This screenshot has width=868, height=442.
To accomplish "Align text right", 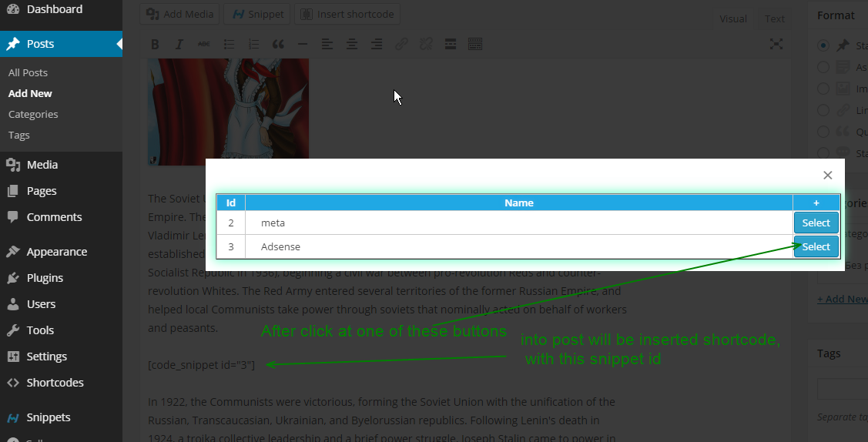I will [x=377, y=44].
